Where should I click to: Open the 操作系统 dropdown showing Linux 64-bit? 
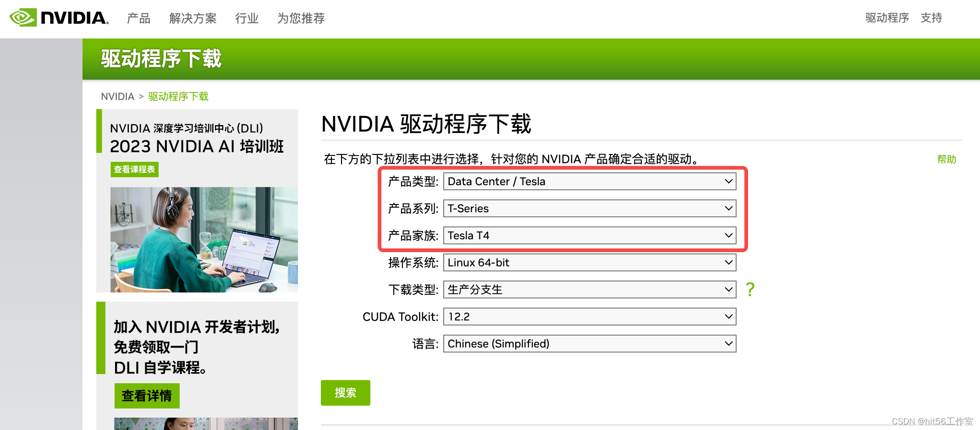coord(589,263)
